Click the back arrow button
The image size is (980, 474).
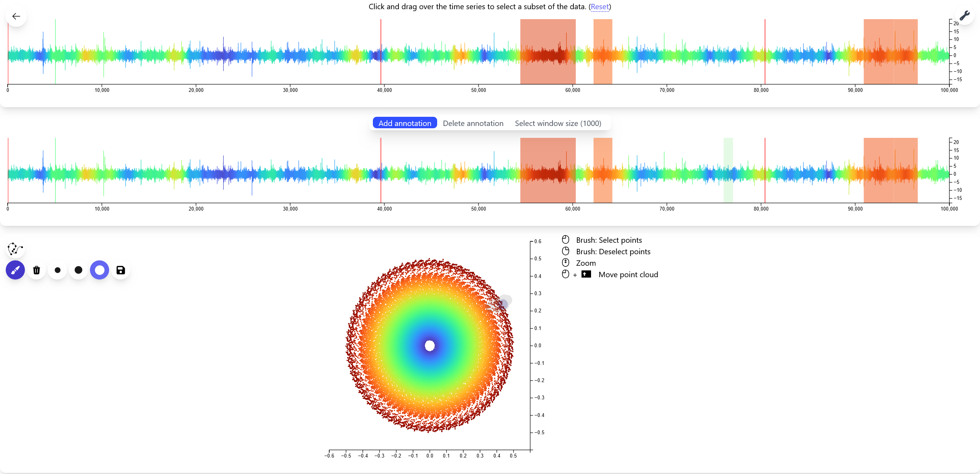pos(16,16)
